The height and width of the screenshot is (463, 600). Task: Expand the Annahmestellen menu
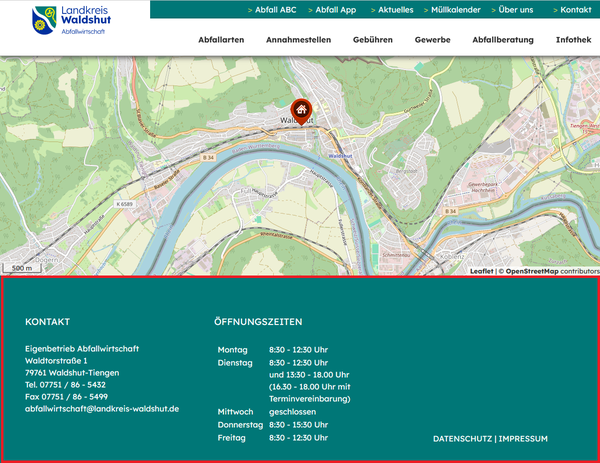pos(299,40)
